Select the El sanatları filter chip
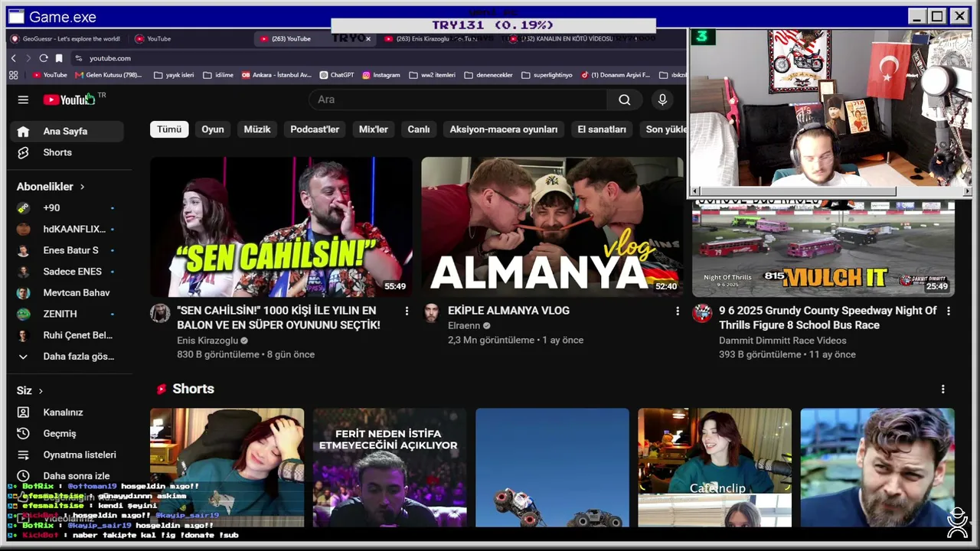The width and height of the screenshot is (980, 551). click(x=602, y=129)
